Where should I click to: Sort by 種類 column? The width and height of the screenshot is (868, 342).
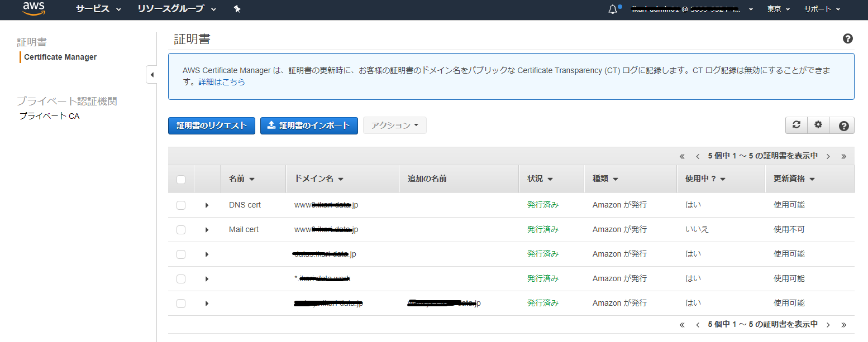click(x=605, y=179)
